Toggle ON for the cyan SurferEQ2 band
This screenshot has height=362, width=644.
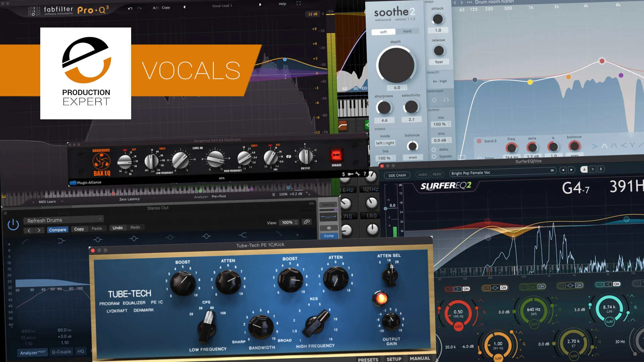pyautogui.click(x=616, y=284)
